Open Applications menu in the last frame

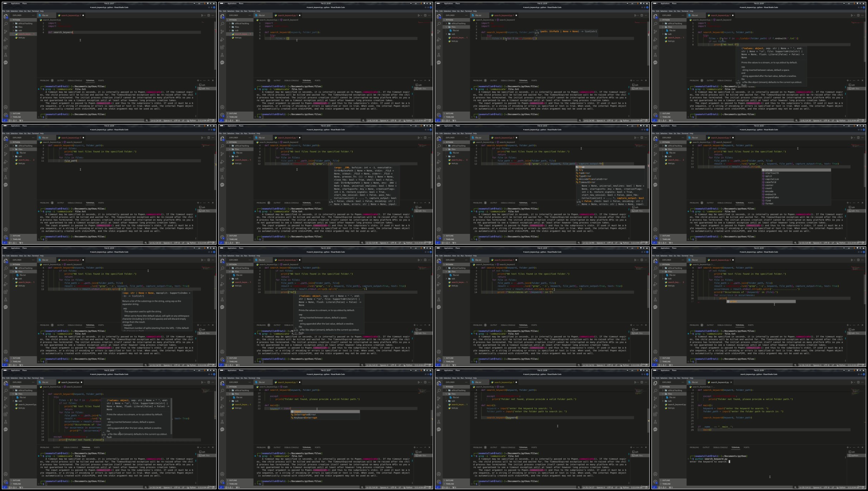(x=665, y=370)
